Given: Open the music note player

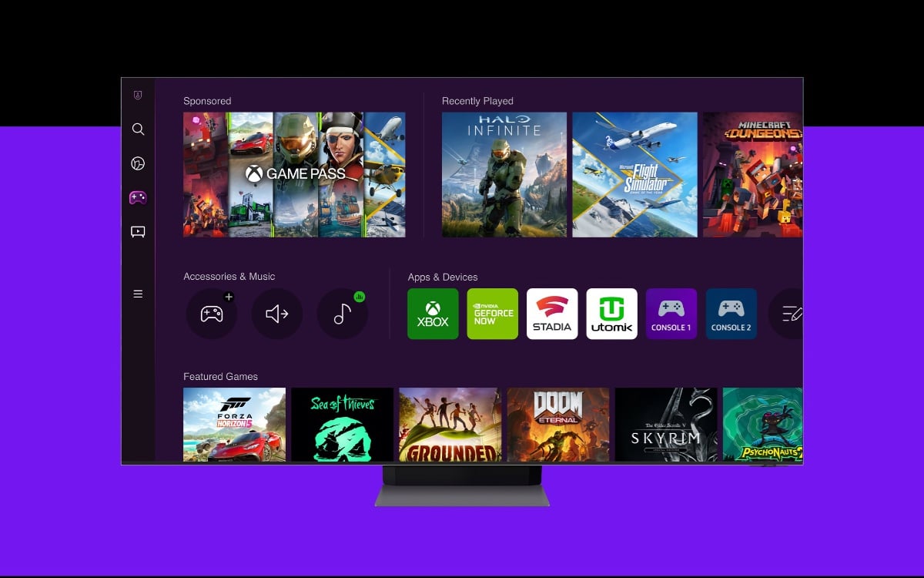Looking at the screenshot, I should click(343, 314).
